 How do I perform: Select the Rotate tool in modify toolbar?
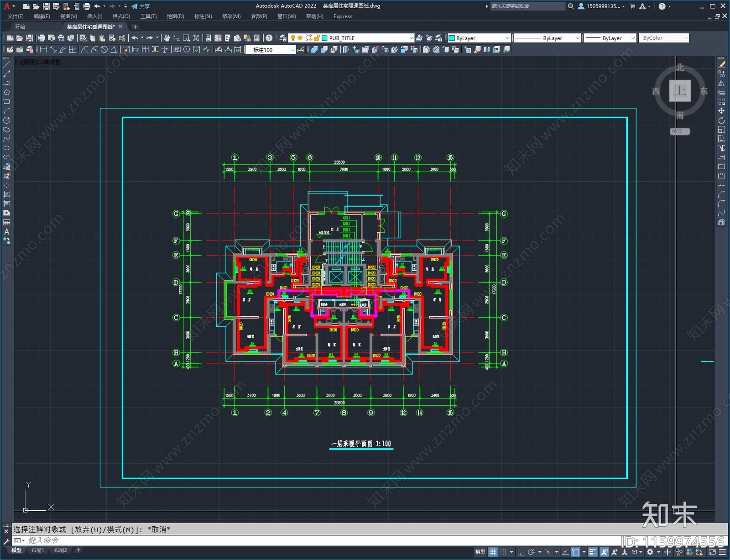tap(721, 120)
